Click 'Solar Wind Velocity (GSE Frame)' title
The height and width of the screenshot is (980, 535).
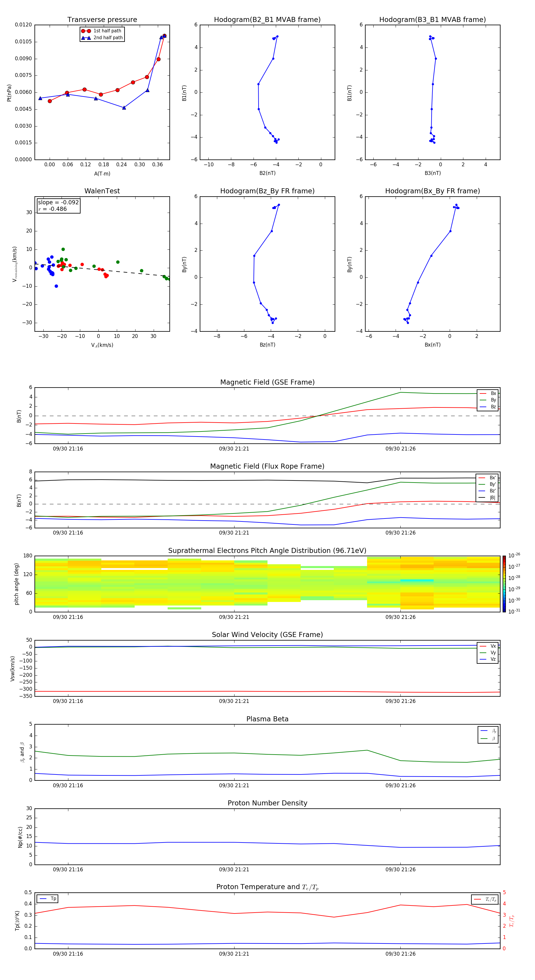tap(267, 635)
